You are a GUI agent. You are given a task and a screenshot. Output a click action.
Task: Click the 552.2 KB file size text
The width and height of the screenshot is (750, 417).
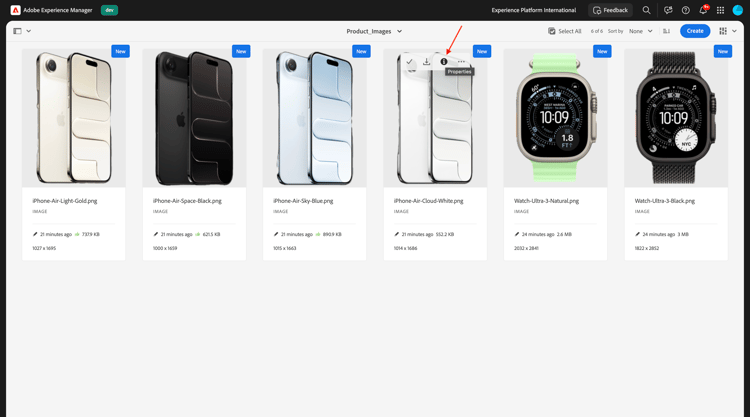[445, 234]
